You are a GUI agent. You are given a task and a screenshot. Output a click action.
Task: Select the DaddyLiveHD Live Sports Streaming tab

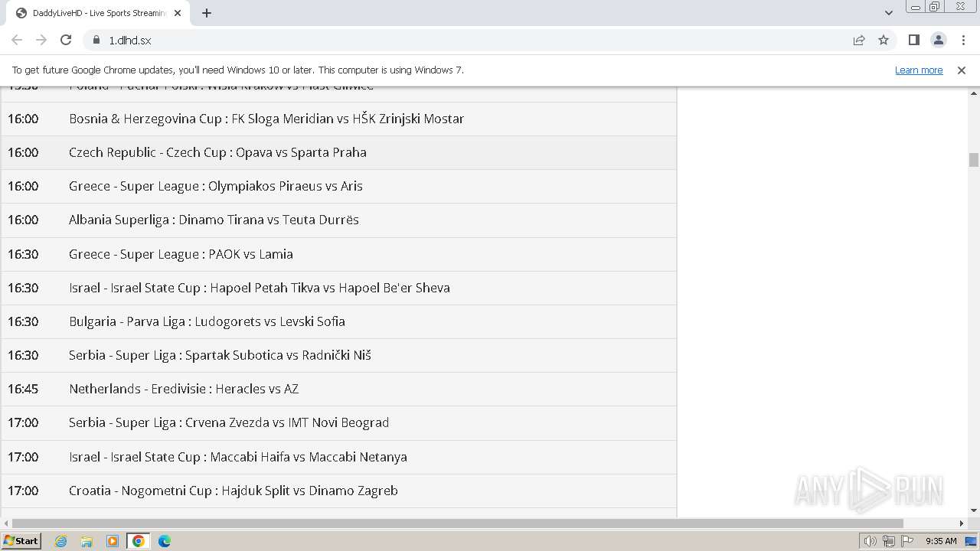98,13
